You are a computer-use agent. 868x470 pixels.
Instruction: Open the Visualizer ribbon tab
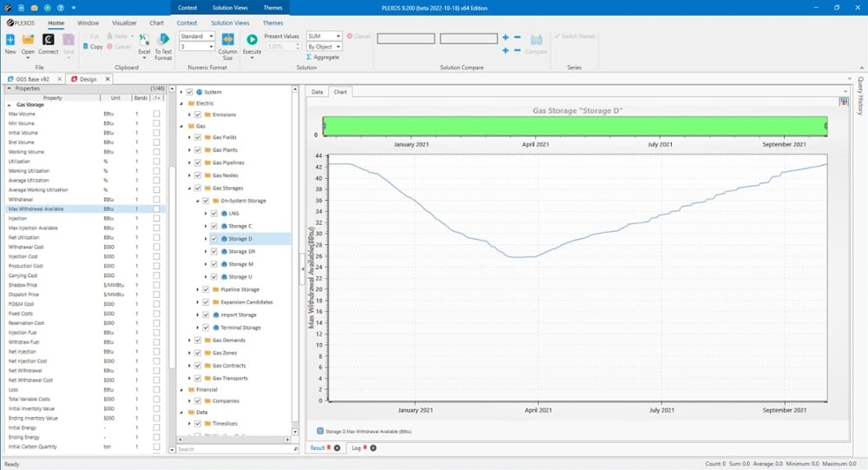tap(124, 23)
